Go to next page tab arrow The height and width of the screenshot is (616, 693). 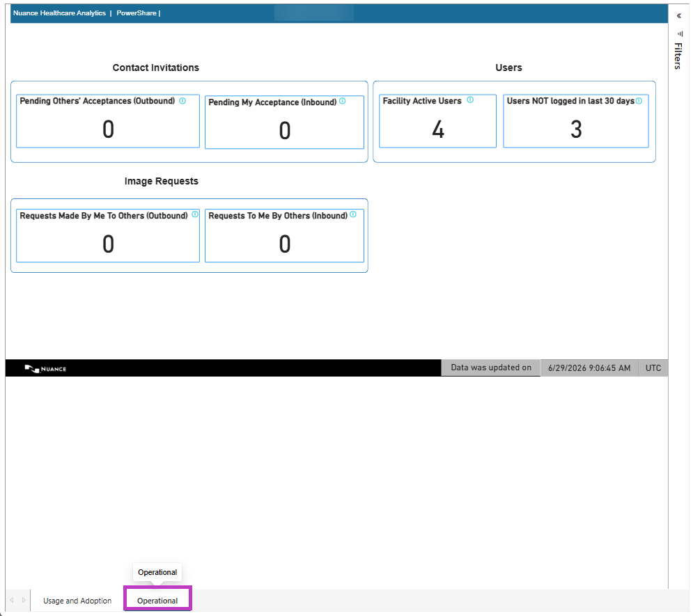tap(24, 600)
